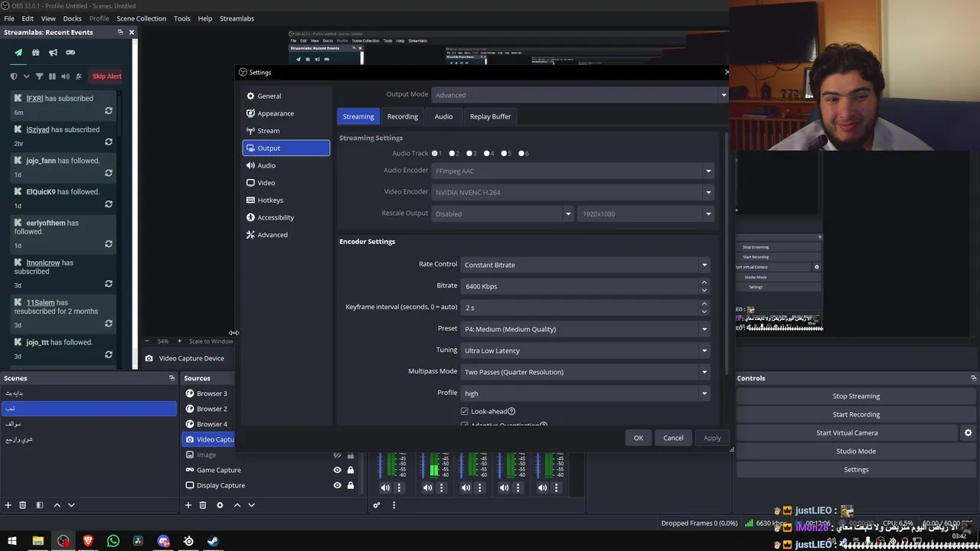
Task: Select Hotkeys in Settings sidebar
Action: [x=286, y=200]
